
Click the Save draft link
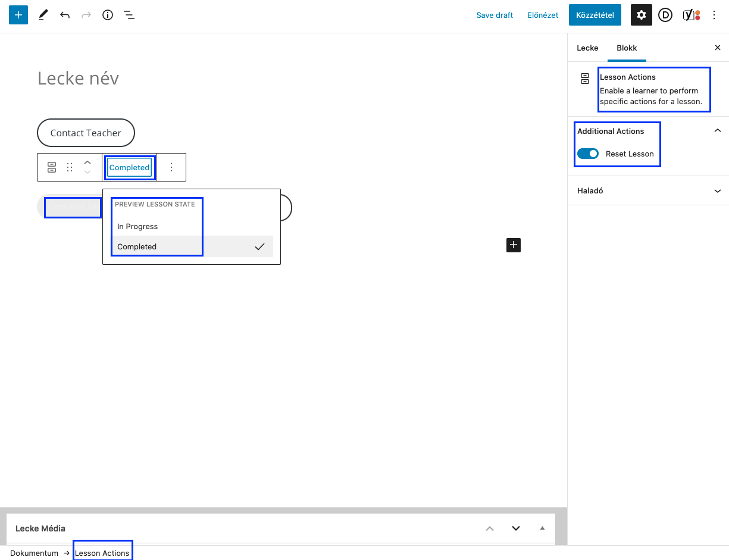point(495,15)
